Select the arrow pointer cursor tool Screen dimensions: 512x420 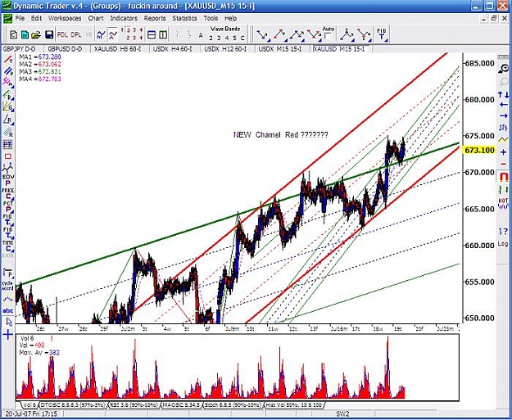click(x=9, y=322)
